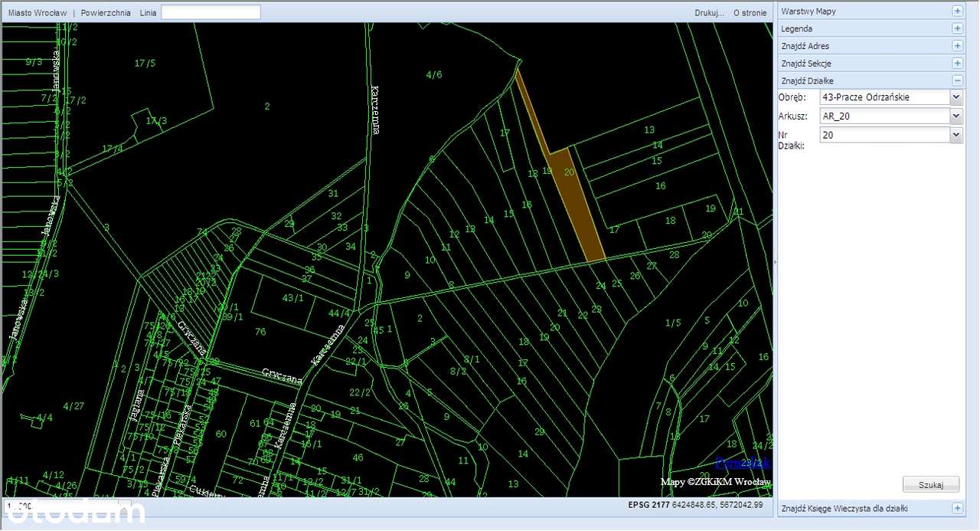Expand the Znajdź Adres plus icon
The height and width of the screenshot is (531, 980).
click(957, 46)
